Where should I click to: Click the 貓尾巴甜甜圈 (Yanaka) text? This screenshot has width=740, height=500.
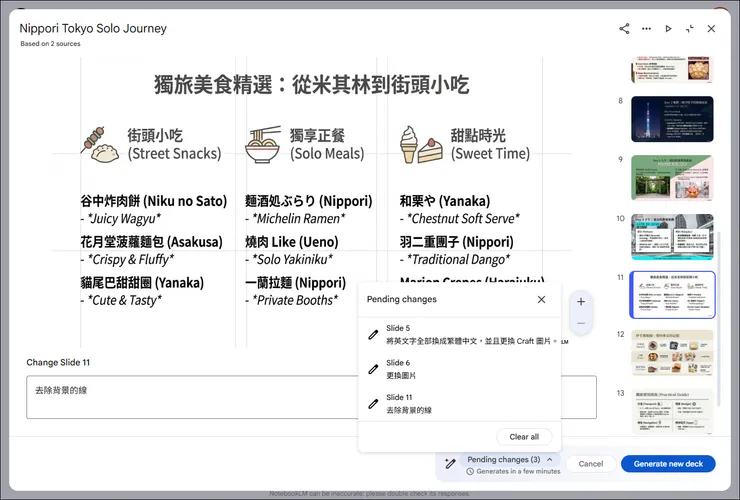(x=142, y=283)
